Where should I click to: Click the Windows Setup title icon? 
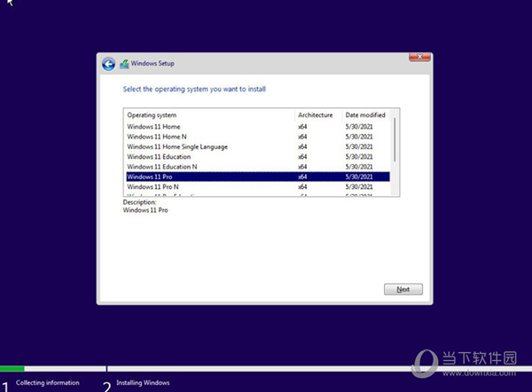click(x=124, y=64)
